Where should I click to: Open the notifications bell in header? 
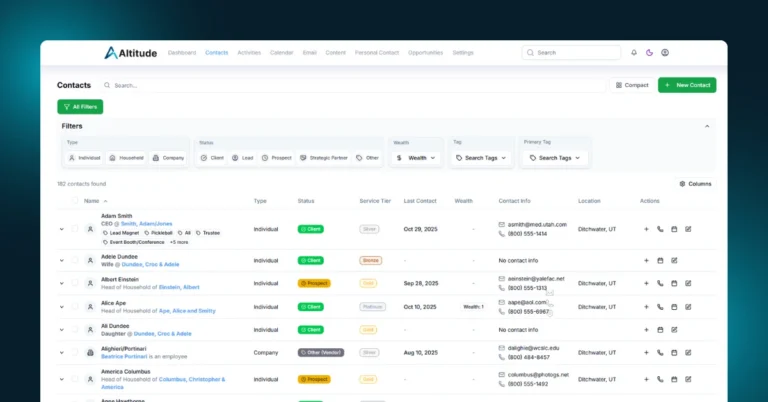click(x=633, y=52)
